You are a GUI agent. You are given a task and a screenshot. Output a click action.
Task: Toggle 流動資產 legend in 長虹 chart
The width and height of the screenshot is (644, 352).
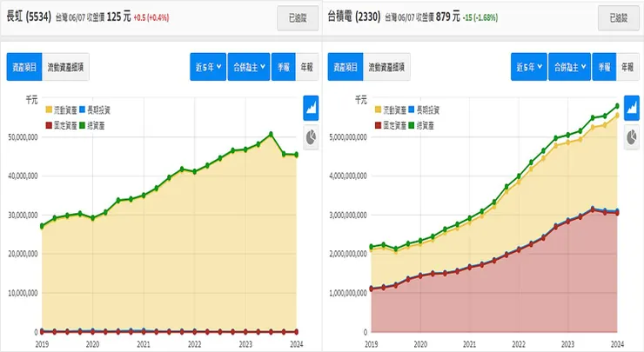pos(61,110)
